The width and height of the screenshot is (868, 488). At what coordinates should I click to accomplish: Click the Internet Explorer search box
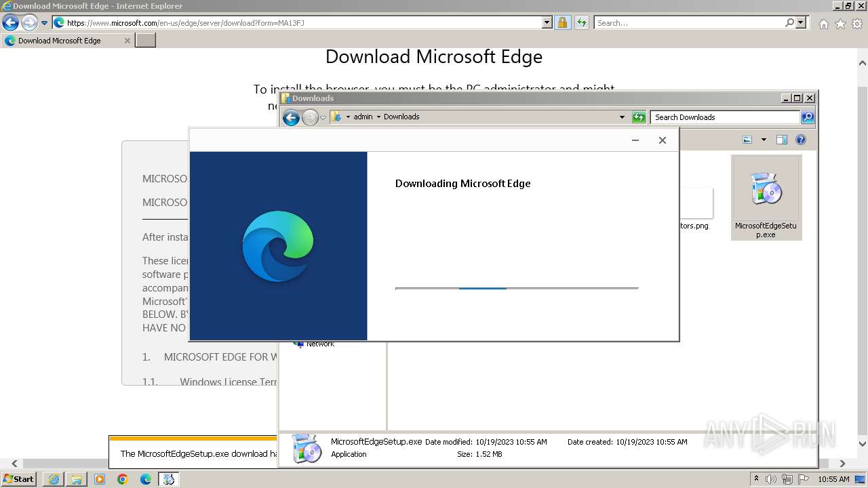(x=689, y=22)
